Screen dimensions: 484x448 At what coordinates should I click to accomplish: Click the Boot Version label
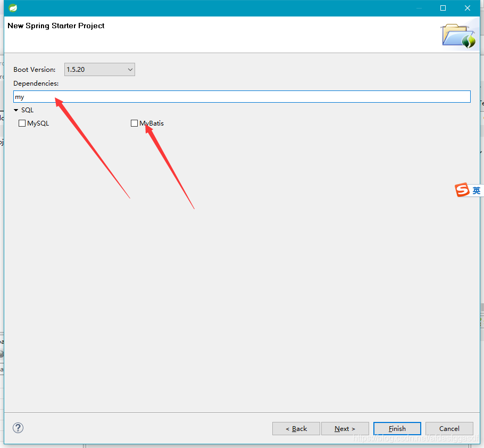tap(35, 70)
